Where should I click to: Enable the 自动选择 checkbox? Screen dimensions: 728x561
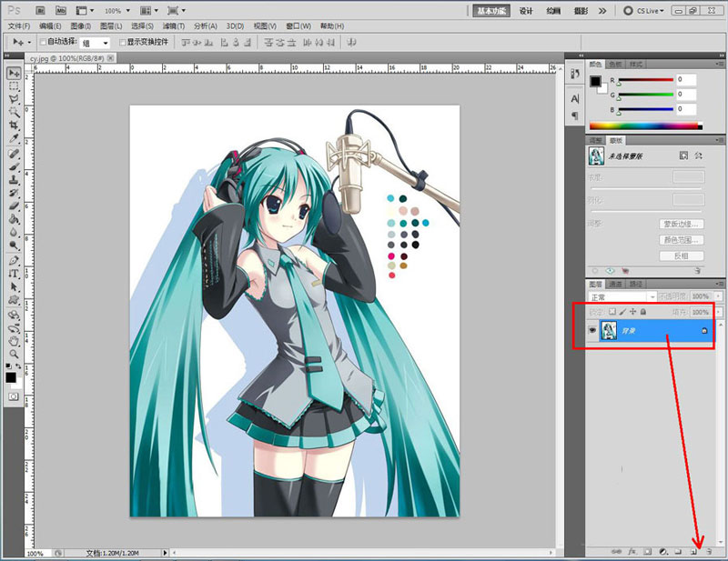(43, 42)
